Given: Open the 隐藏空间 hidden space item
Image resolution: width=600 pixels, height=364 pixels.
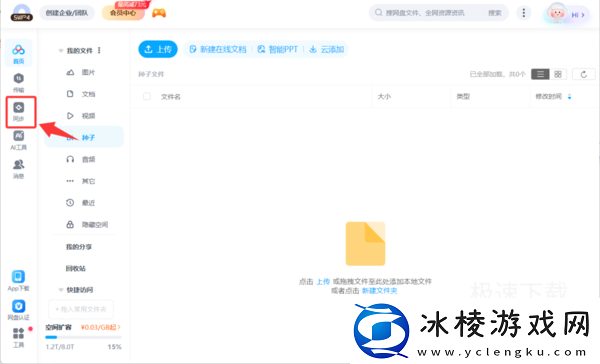Looking at the screenshot, I should coord(84,224).
